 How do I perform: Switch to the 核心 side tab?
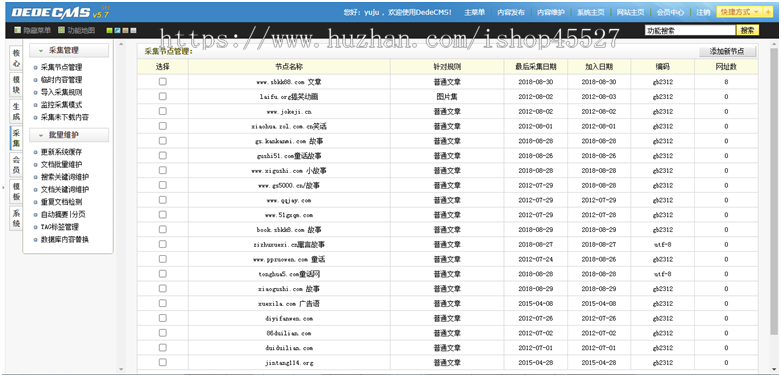16,58
